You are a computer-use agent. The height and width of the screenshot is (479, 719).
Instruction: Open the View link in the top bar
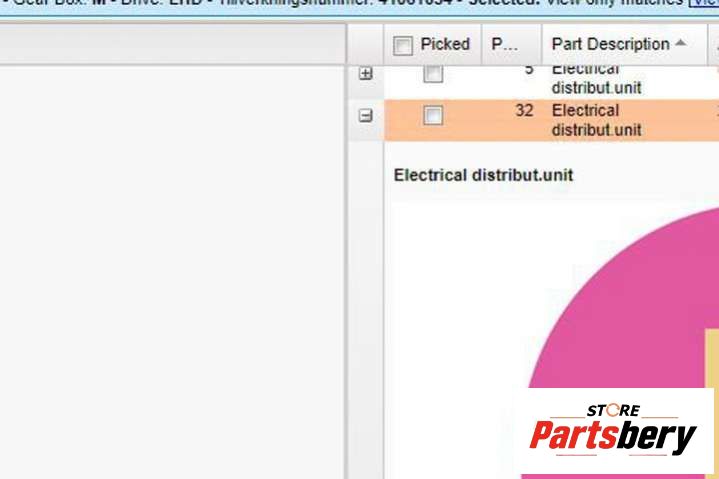[704, 3]
